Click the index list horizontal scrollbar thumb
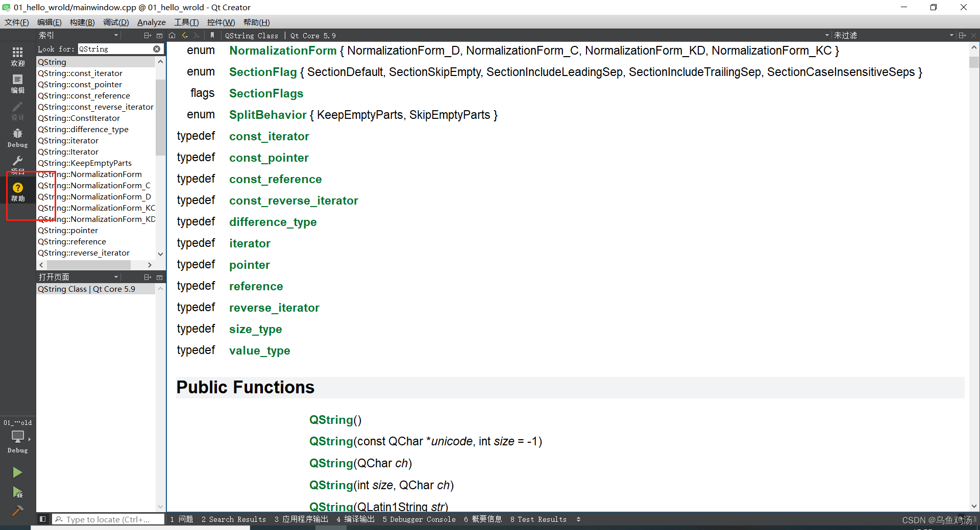 [x=89, y=265]
